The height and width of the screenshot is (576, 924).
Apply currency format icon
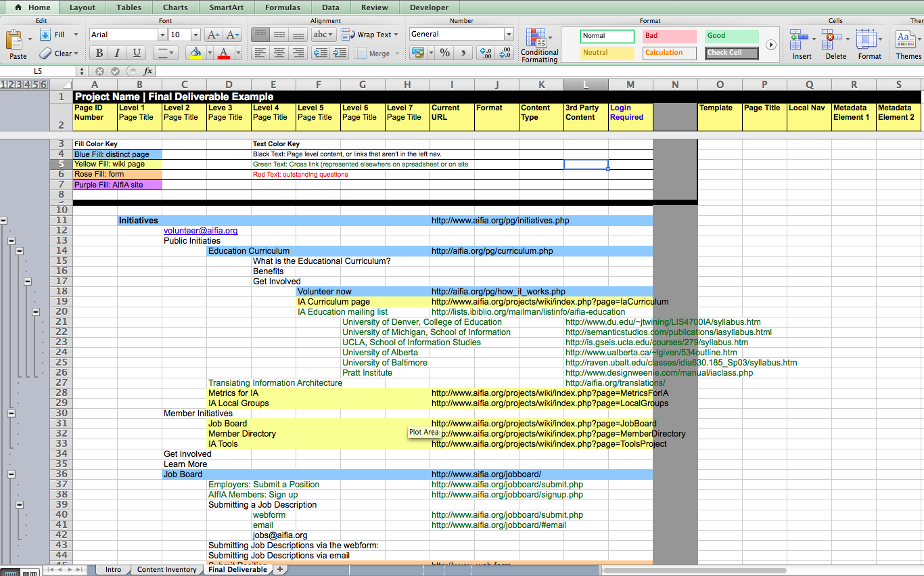click(x=417, y=53)
